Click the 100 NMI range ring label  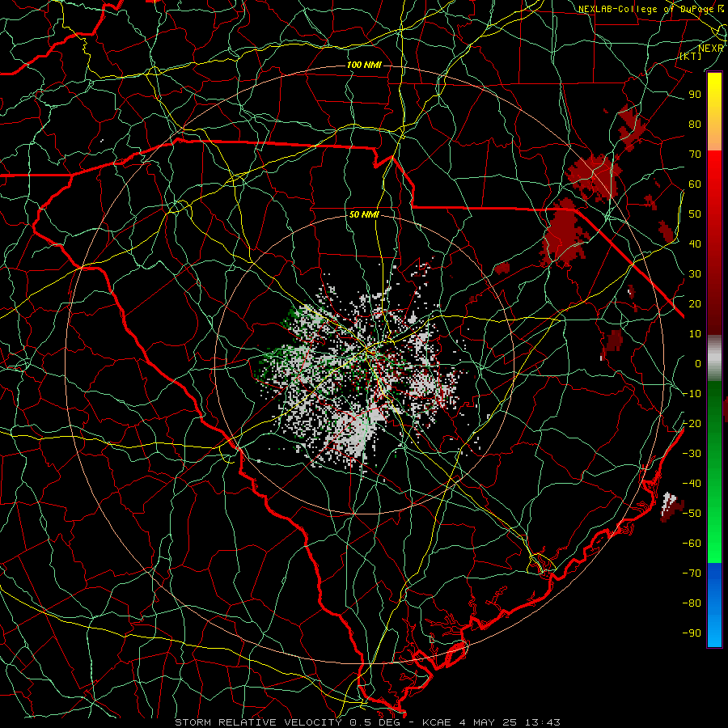tap(364, 65)
